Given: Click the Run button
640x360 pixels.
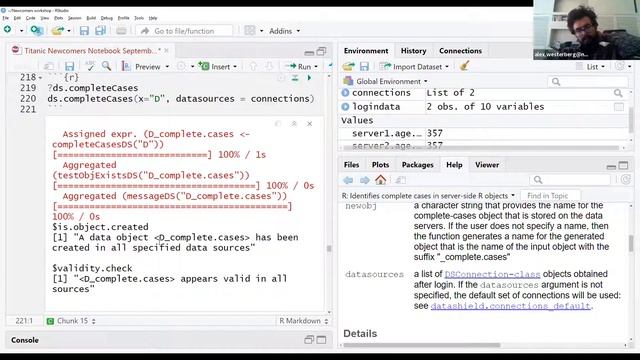Looking at the screenshot, I should tap(299, 67).
